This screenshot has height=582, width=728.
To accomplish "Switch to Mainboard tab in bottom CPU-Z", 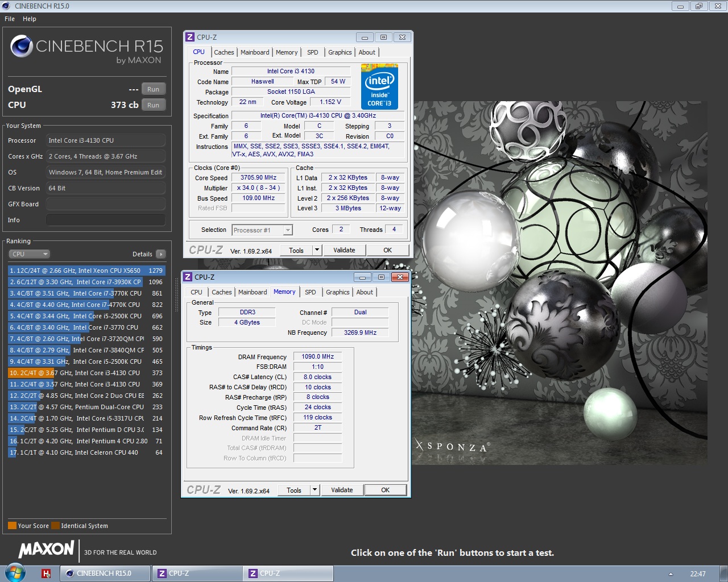I will point(253,292).
